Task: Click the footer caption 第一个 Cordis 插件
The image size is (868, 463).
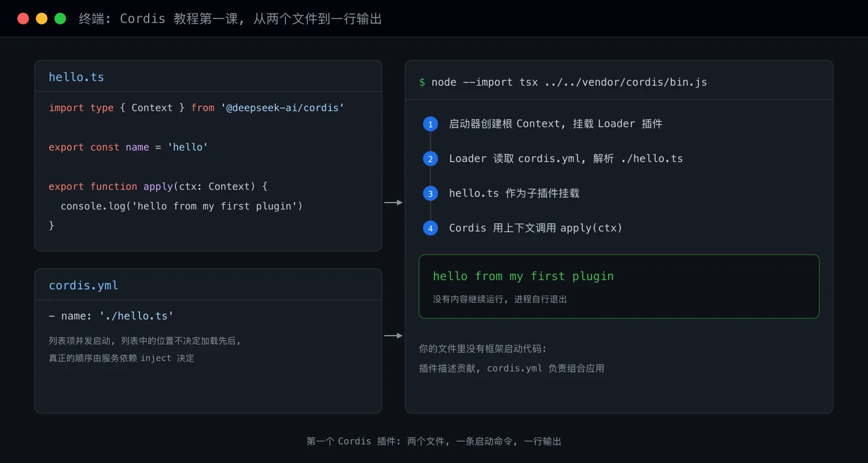Action: tap(434, 442)
